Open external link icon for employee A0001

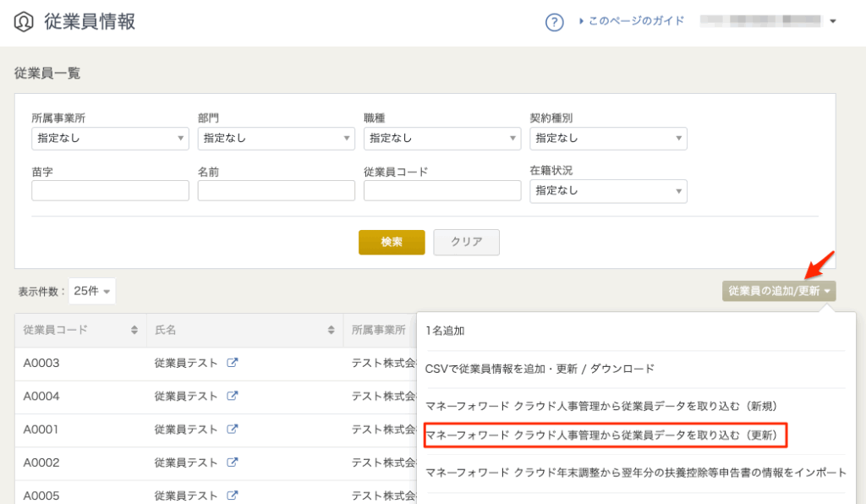[x=233, y=429]
